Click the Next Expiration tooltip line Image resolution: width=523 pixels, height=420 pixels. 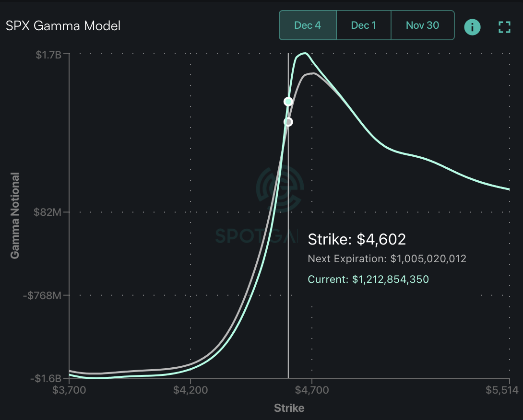387,259
